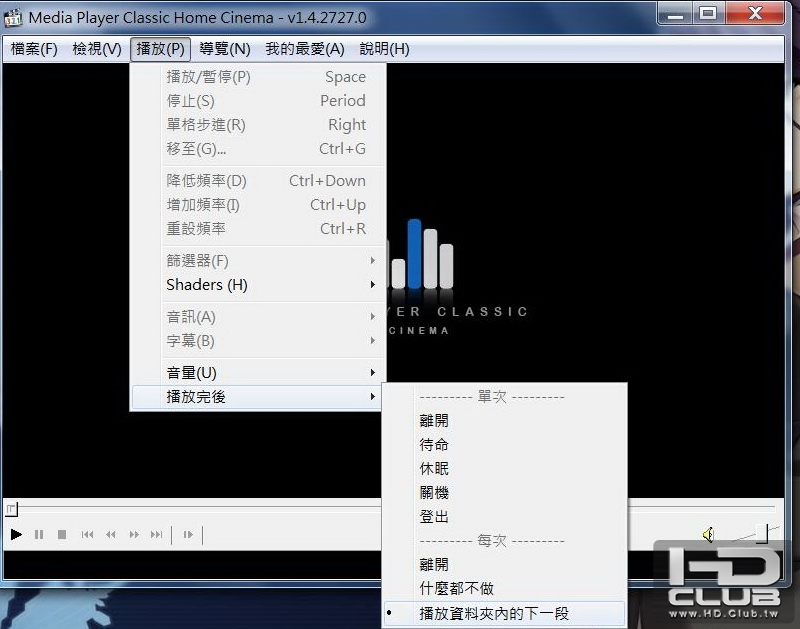Select 播放資料夾內的下一段 option

point(504,613)
